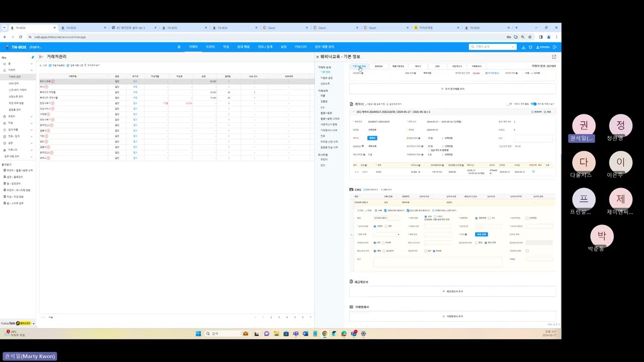
Task: Expand the 작업 sidebar menu chevron
Action: [31, 123]
